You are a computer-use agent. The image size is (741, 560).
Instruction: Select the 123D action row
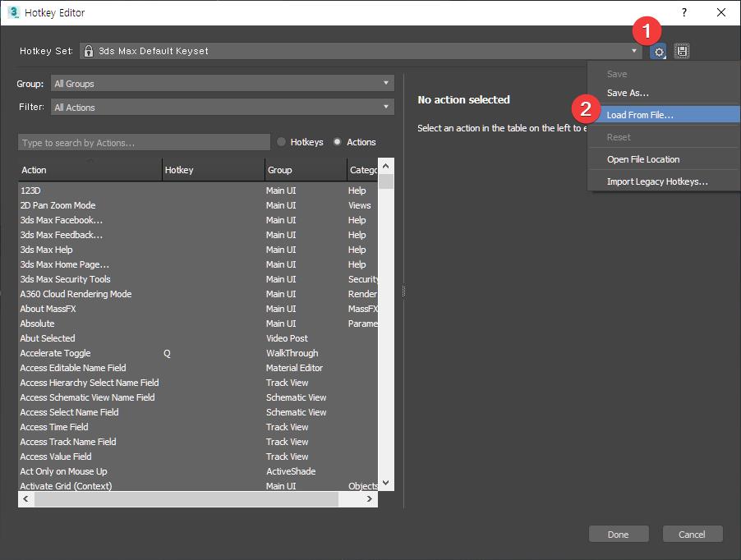tap(197, 190)
